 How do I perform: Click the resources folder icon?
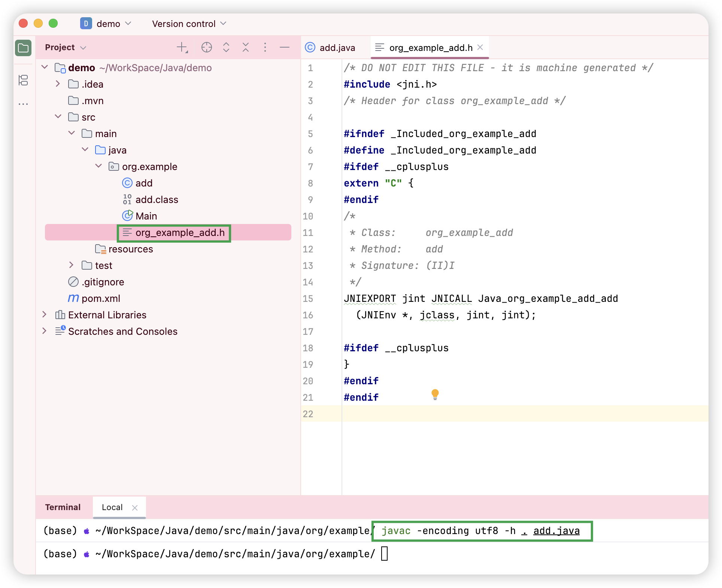click(100, 249)
